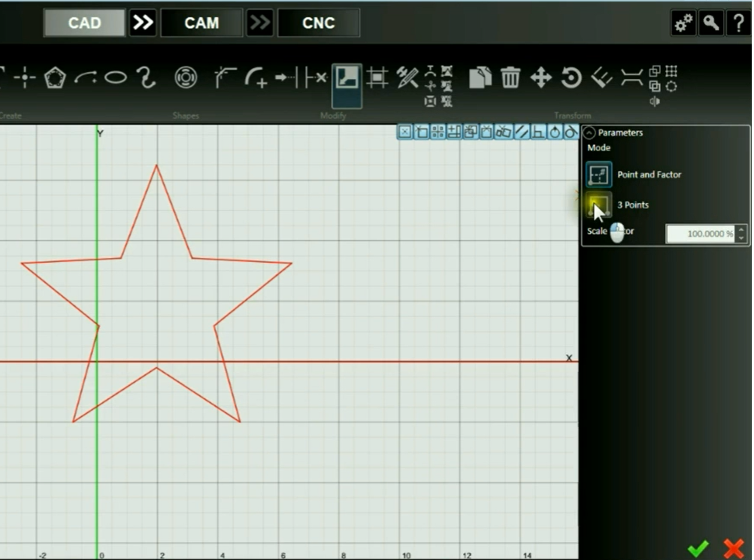Click the trash can delete icon
The image size is (754, 560).
tap(510, 77)
